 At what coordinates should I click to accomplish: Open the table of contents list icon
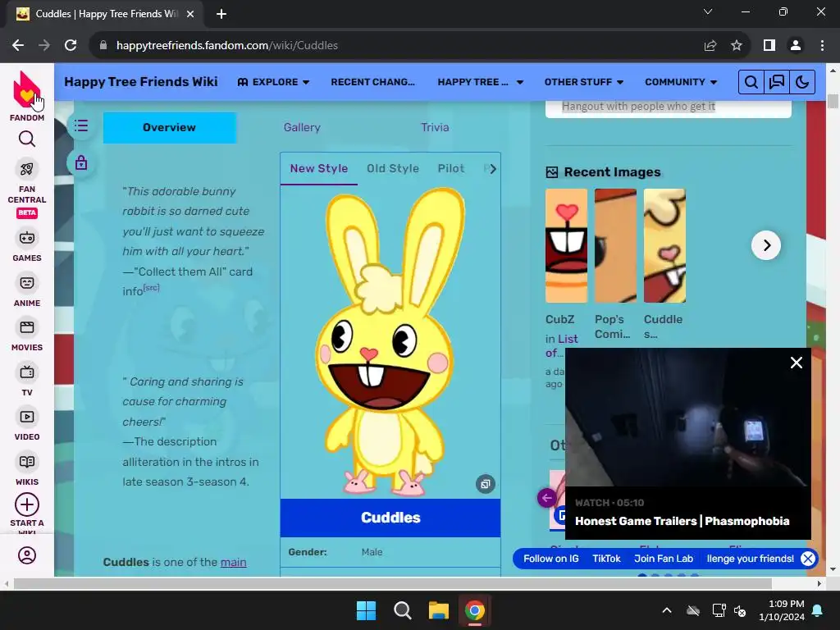(x=81, y=126)
